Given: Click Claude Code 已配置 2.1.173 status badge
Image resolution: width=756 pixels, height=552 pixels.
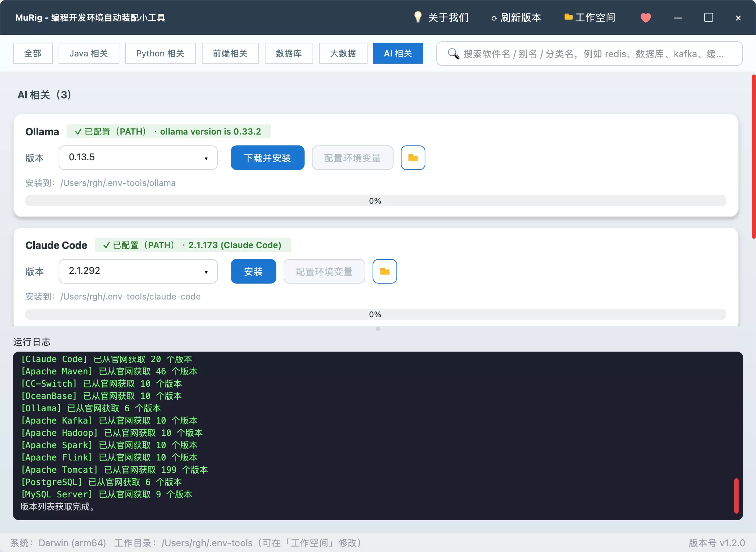Looking at the screenshot, I should pos(192,245).
